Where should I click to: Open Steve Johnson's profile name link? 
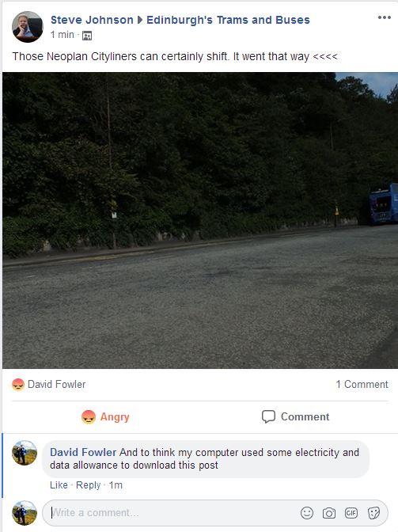(92, 20)
